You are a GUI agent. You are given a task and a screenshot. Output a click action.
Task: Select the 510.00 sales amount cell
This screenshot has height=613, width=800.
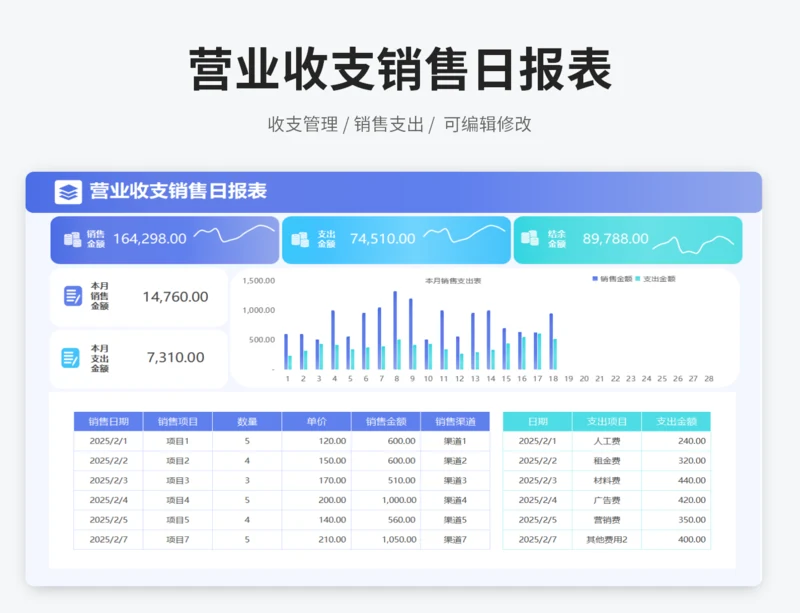click(386, 480)
